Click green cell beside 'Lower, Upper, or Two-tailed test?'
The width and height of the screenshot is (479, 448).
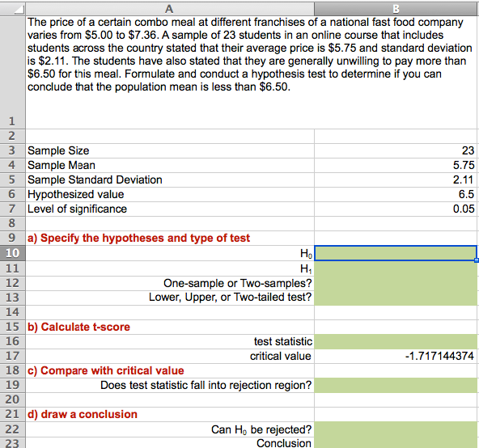click(x=396, y=298)
